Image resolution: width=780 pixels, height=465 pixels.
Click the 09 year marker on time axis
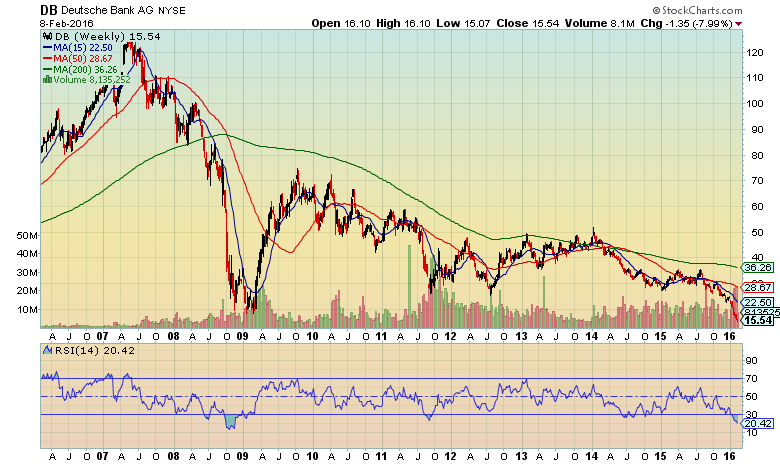tap(242, 337)
